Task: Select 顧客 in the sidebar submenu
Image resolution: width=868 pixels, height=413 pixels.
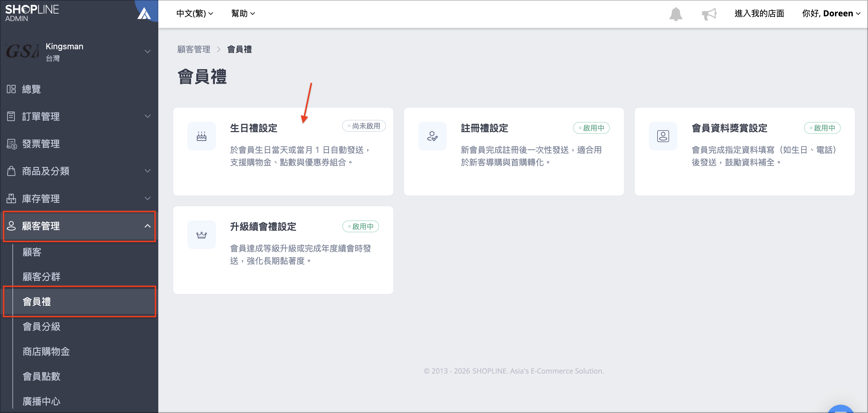Action: click(x=32, y=252)
